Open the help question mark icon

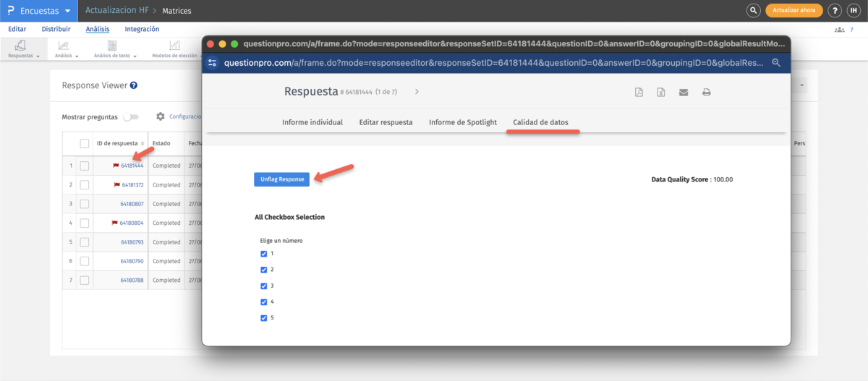835,11
